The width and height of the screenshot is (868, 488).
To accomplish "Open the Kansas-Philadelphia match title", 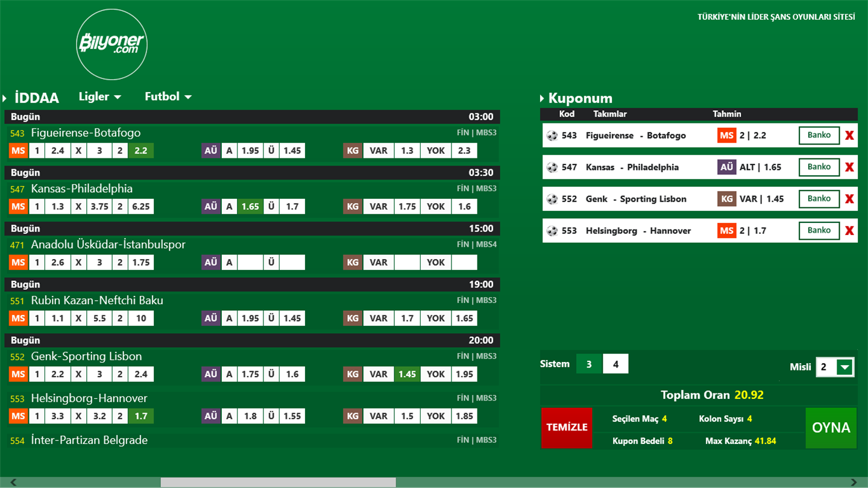I will [82, 189].
